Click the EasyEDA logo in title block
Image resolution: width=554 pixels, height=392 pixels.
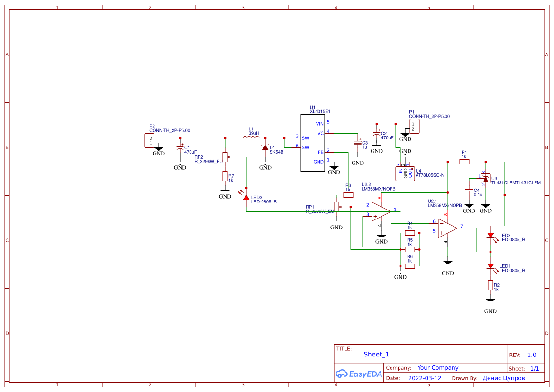point(358,374)
